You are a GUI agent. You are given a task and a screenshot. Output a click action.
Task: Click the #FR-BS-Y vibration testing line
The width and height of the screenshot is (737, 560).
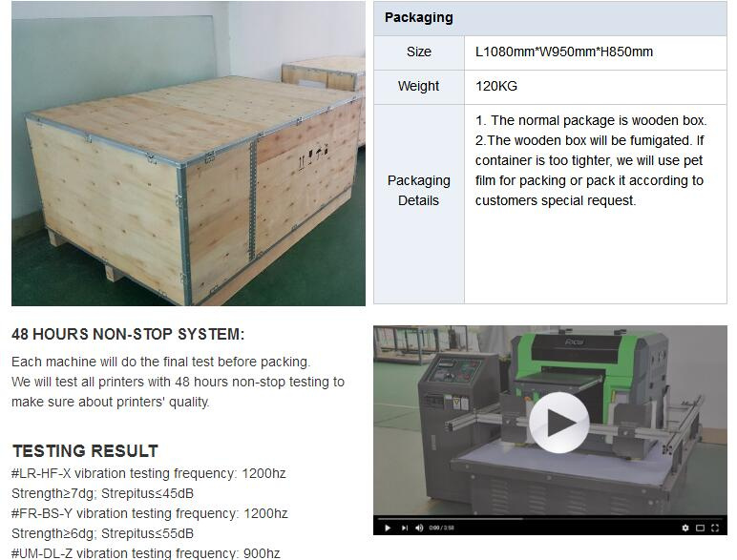click(150, 513)
